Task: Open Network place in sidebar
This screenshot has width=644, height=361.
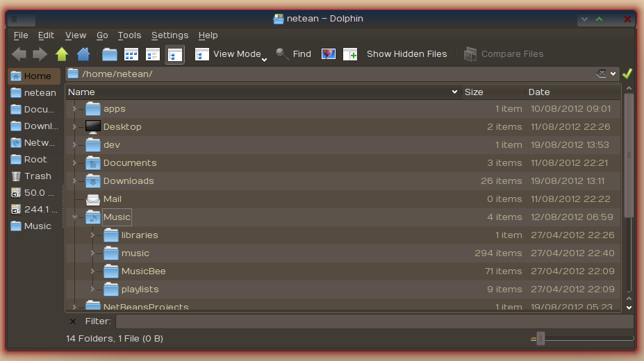Action: coord(34,143)
